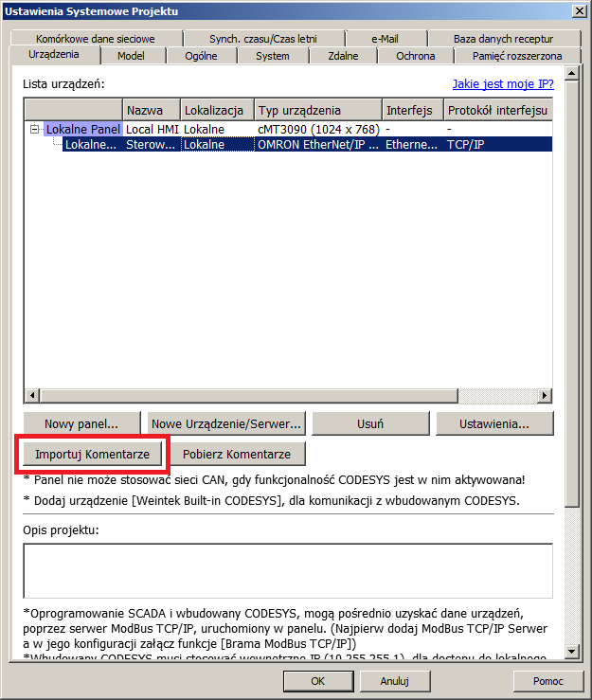Image resolution: width=592 pixels, height=700 pixels.
Task: Switch to the Model tab
Action: point(131,56)
